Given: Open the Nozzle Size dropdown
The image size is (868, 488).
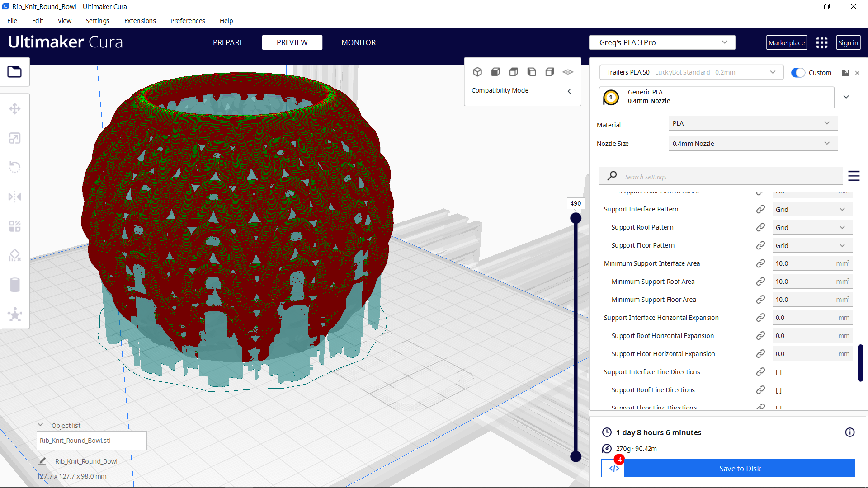Looking at the screenshot, I should pos(753,144).
